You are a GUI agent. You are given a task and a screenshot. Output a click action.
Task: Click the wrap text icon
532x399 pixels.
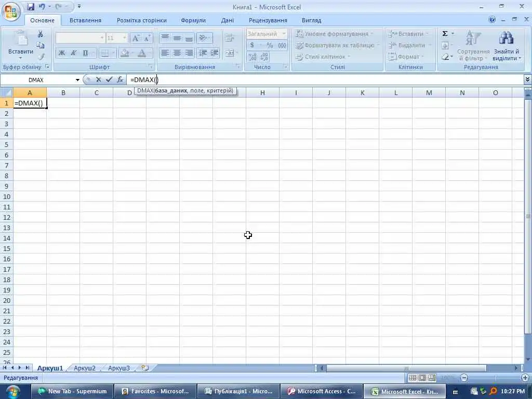(x=230, y=37)
